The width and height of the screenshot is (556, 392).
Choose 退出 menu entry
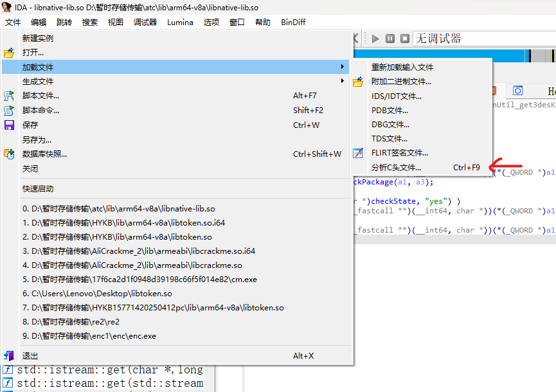[x=175, y=356]
